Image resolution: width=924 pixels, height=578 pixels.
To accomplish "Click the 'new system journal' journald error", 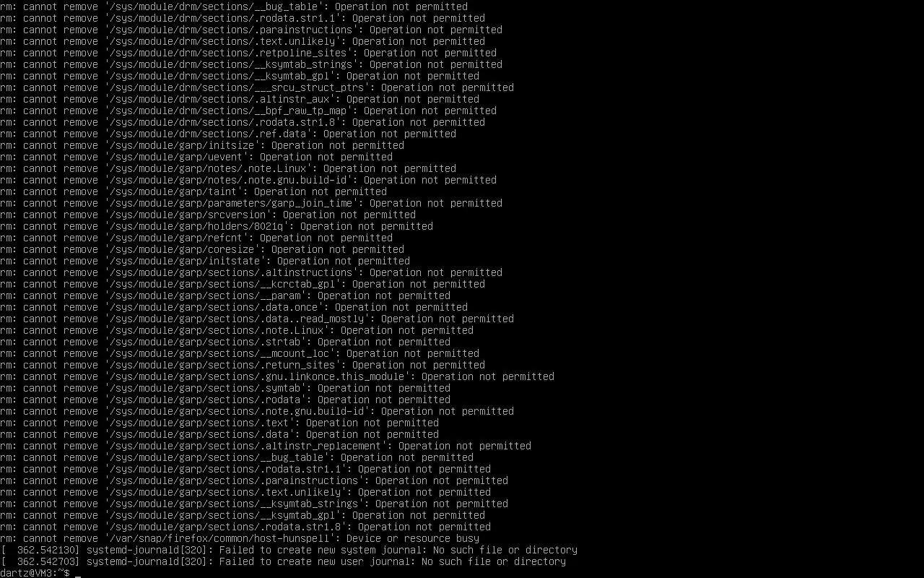I will [289, 550].
